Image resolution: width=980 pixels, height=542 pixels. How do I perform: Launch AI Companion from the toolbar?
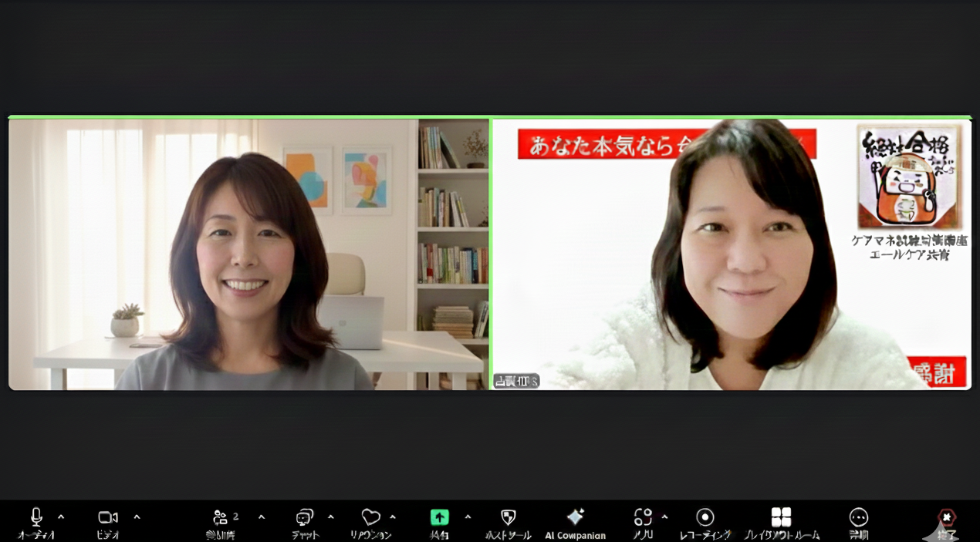[575, 517]
